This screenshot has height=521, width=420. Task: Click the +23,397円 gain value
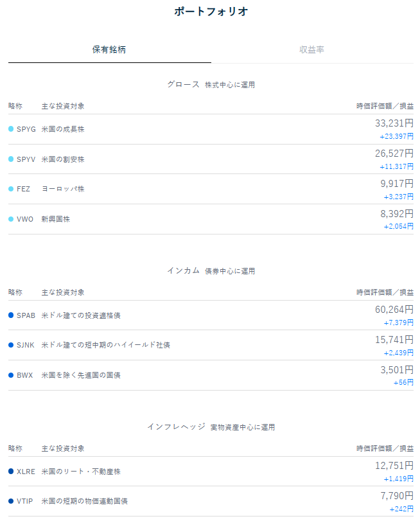pyautogui.click(x=397, y=137)
